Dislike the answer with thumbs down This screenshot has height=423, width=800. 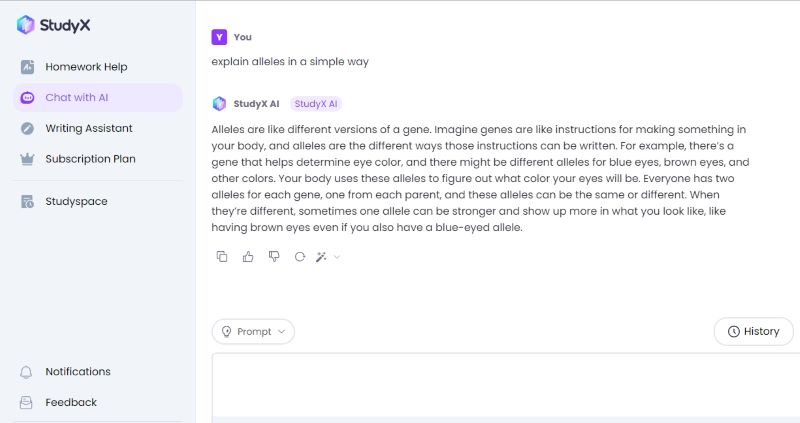274,257
